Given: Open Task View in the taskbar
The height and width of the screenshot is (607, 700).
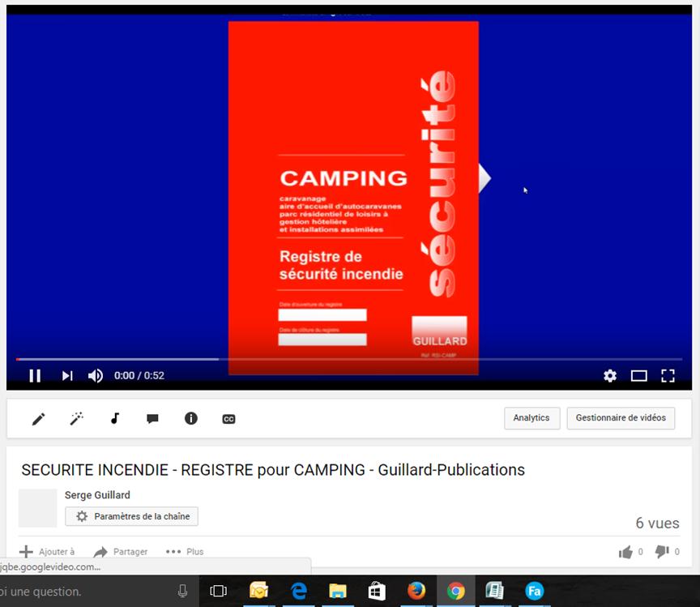Looking at the screenshot, I should pyautogui.click(x=218, y=592).
